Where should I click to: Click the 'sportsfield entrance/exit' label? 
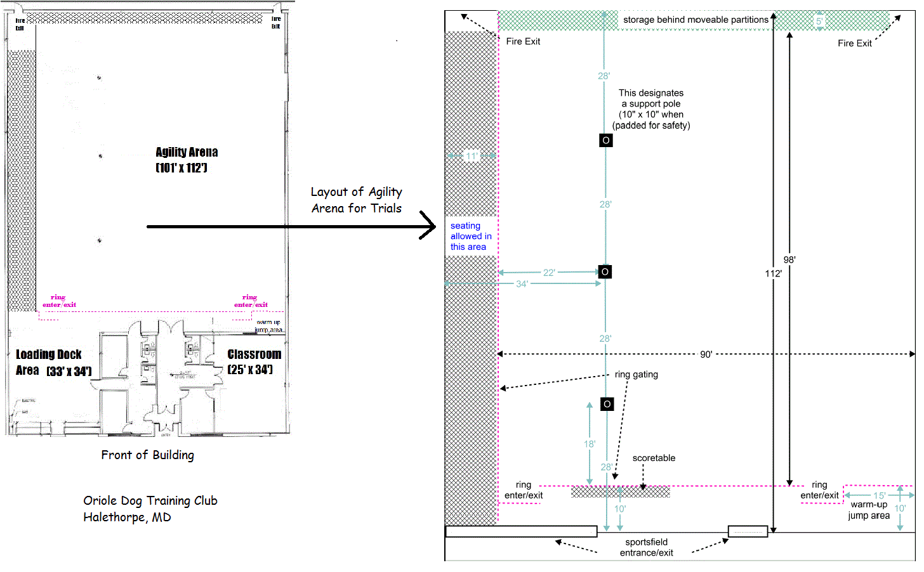tap(646, 547)
